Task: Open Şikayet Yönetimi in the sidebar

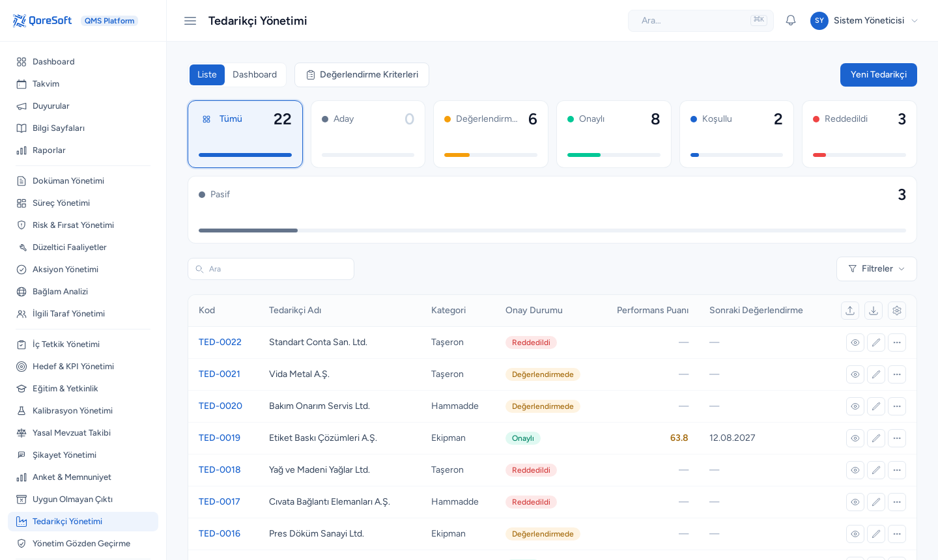Action: pyautogui.click(x=83, y=455)
